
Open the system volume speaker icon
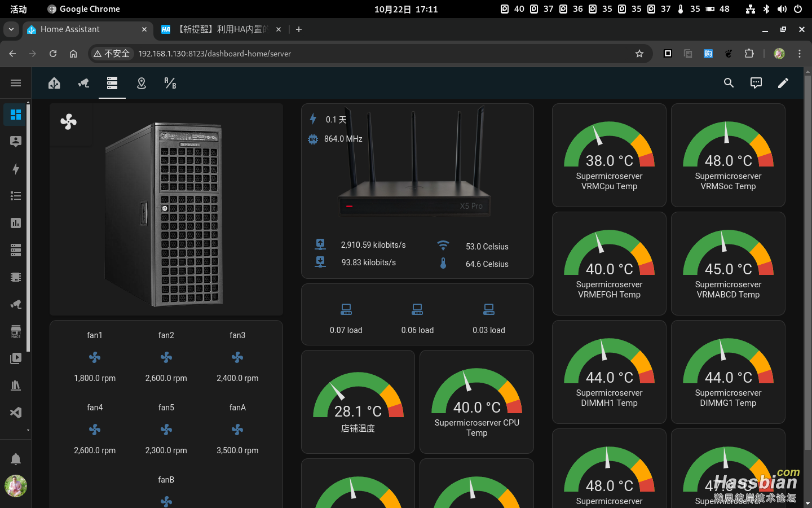(782, 9)
